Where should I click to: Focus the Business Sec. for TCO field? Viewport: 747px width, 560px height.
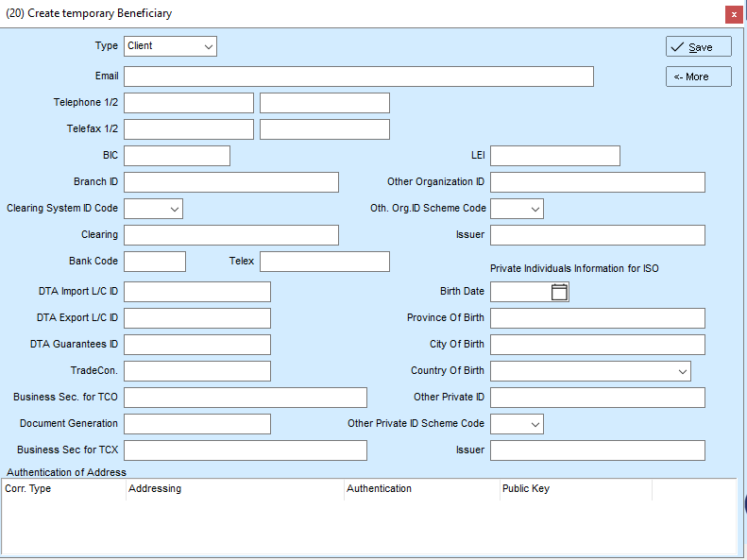246,398
